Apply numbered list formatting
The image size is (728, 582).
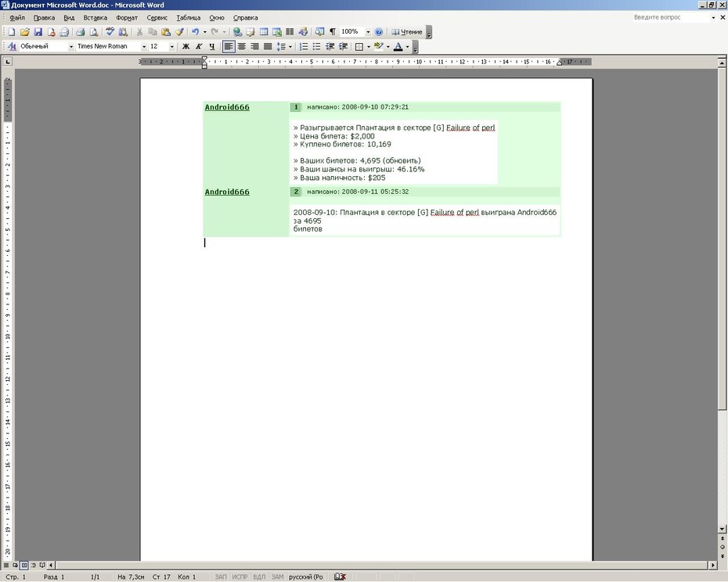tap(304, 46)
